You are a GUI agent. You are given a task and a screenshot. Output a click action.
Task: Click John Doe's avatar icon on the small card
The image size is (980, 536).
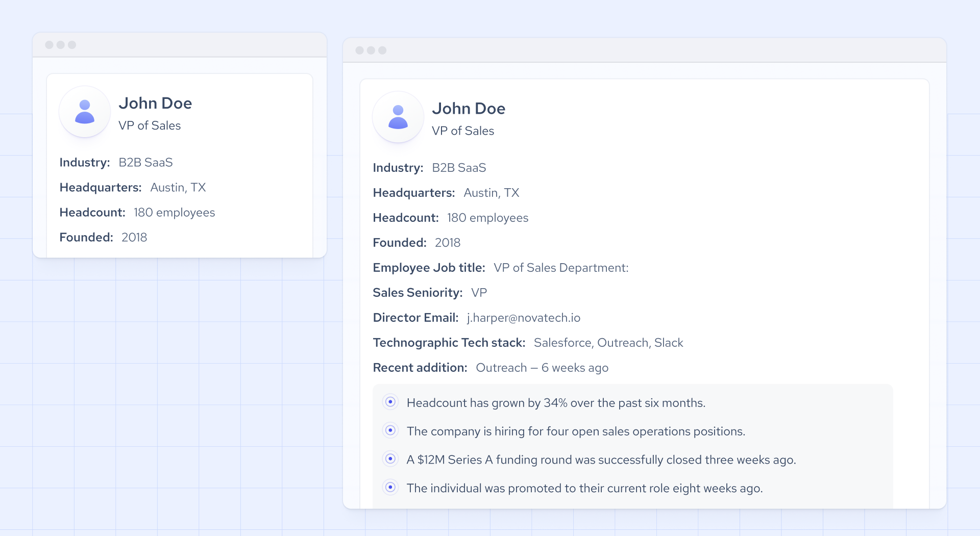(85, 111)
